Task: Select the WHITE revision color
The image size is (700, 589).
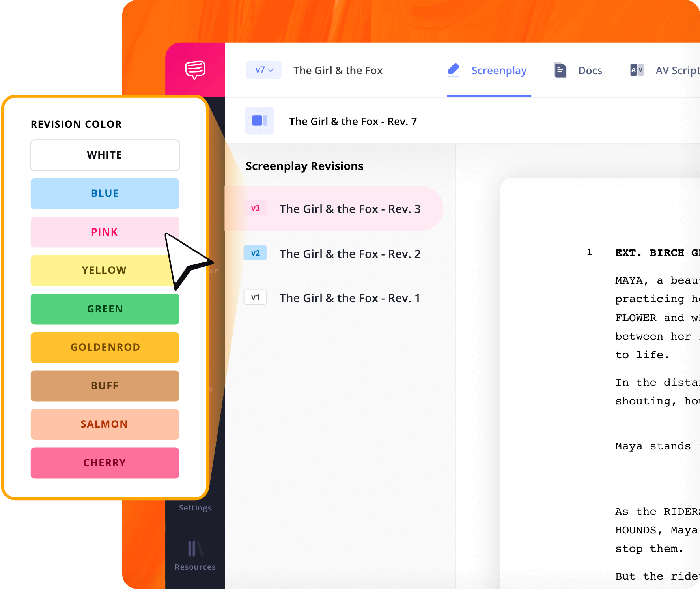Action: (105, 155)
